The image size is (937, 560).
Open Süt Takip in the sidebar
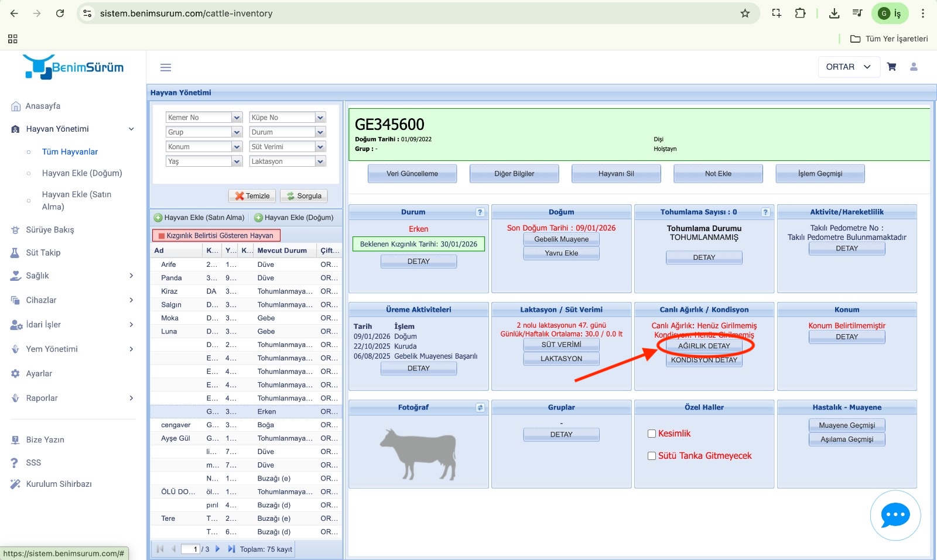43,253
